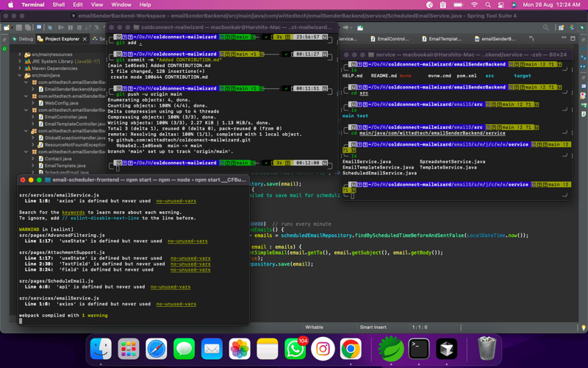Open Spring Tool Suite from the Dock
This screenshot has height=368, width=588.
(x=391, y=349)
